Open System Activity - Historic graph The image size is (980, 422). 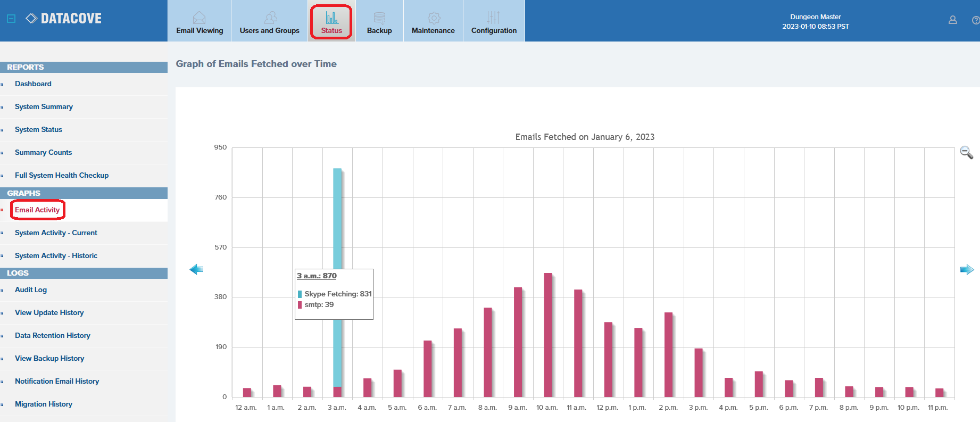coord(56,256)
